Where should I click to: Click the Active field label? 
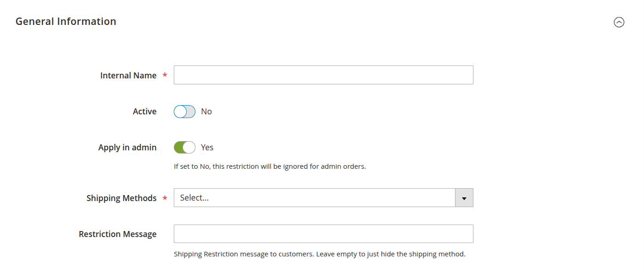coord(145,112)
